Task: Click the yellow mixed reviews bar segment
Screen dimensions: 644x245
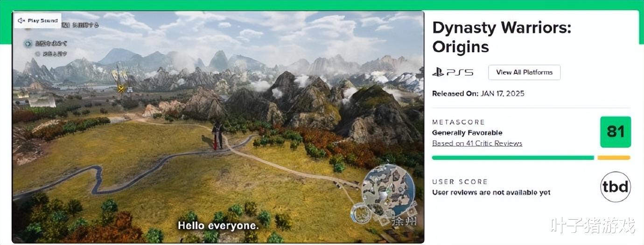Action: [x=614, y=158]
